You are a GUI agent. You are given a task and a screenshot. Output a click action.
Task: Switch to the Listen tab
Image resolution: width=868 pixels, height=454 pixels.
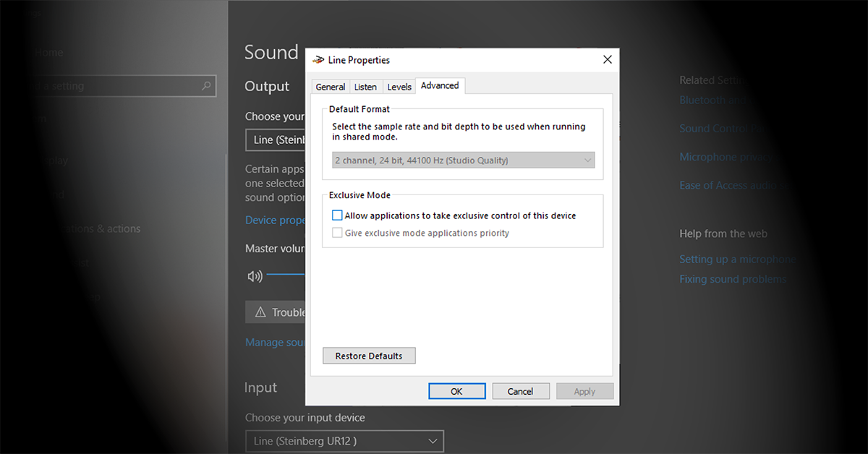(365, 87)
